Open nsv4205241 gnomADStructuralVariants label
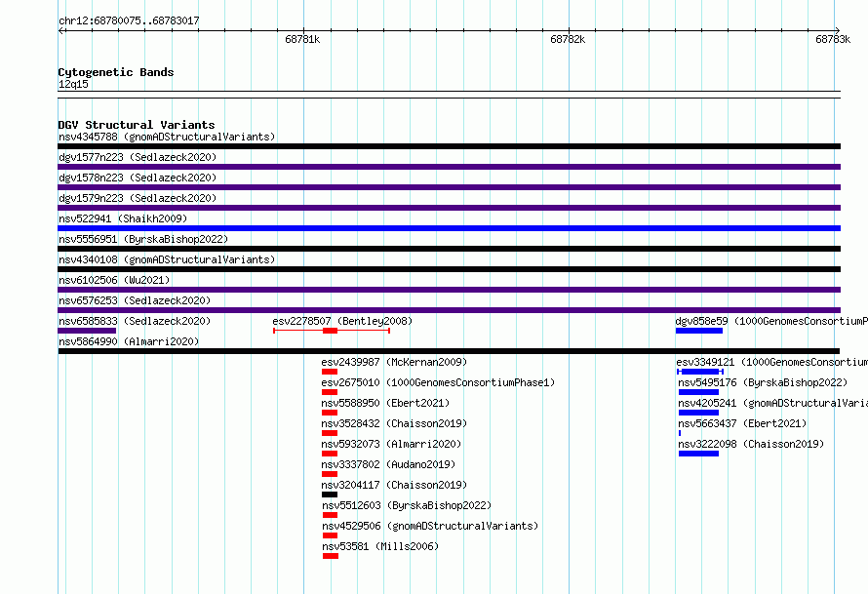Viewport: 868px width, 594px height. 772,403
